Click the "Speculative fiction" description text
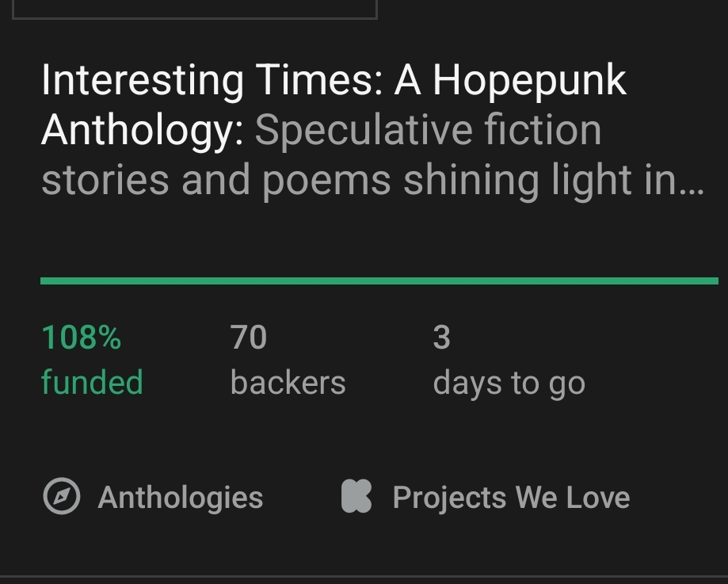This screenshot has height=584, width=728. point(428,131)
